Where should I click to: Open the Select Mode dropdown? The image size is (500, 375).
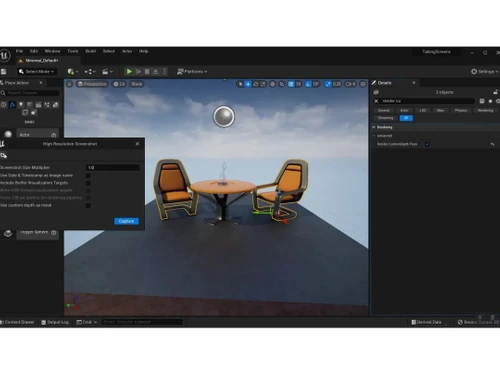[36, 72]
